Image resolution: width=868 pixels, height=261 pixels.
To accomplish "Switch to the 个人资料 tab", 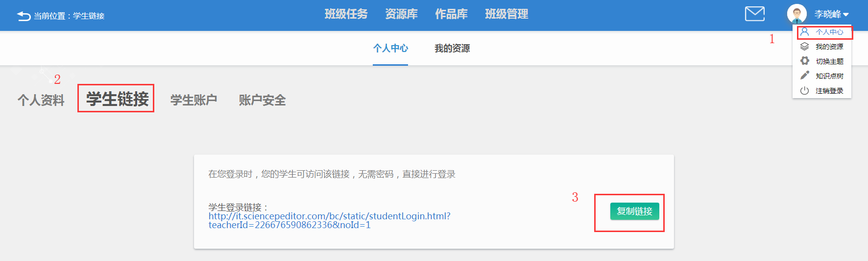I will coord(41,100).
